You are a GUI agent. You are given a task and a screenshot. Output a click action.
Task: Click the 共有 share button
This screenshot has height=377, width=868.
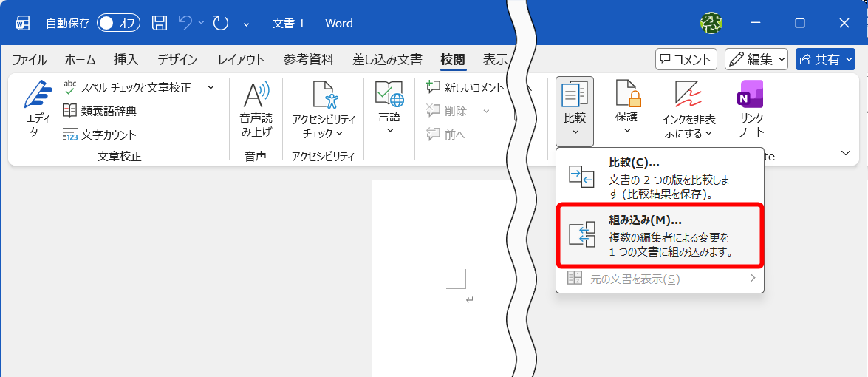point(825,59)
